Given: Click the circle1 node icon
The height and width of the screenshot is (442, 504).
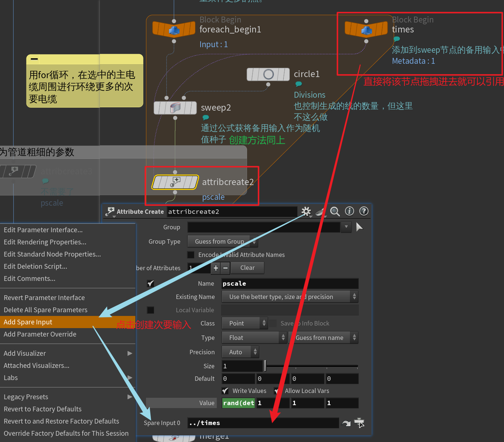Looking at the screenshot, I should click(x=268, y=74).
